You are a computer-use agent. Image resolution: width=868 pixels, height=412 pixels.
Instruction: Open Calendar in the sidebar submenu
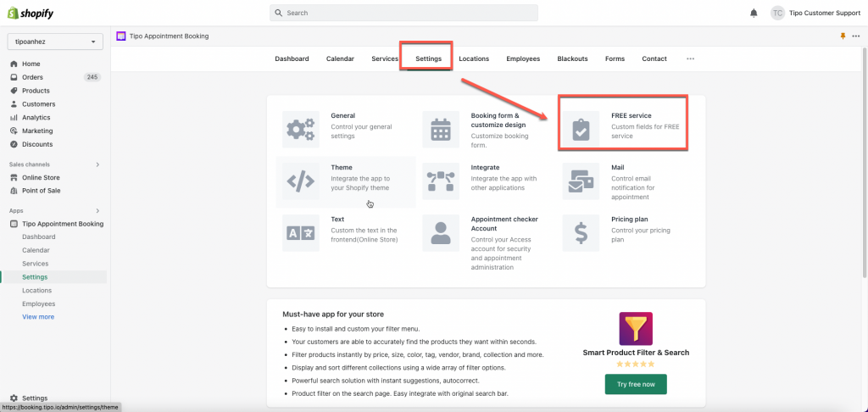click(36, 250)
